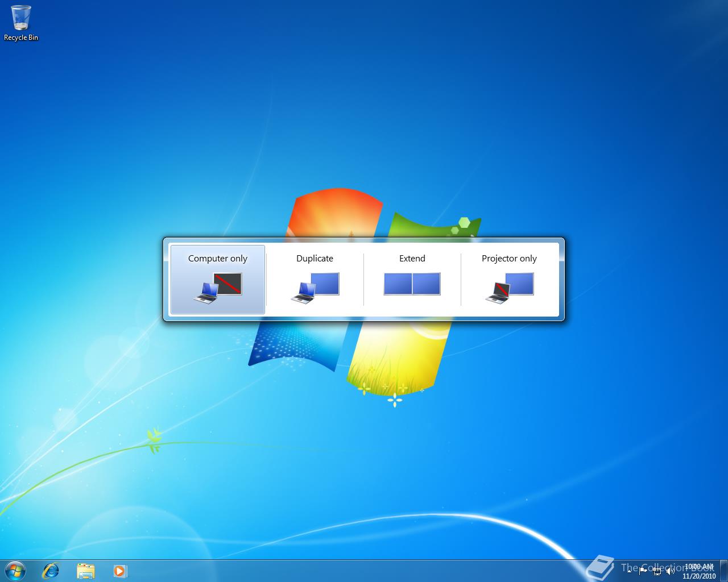728x582 pixels.
Task: Click the Show Desktop button
Action: [x=723, y=571]
